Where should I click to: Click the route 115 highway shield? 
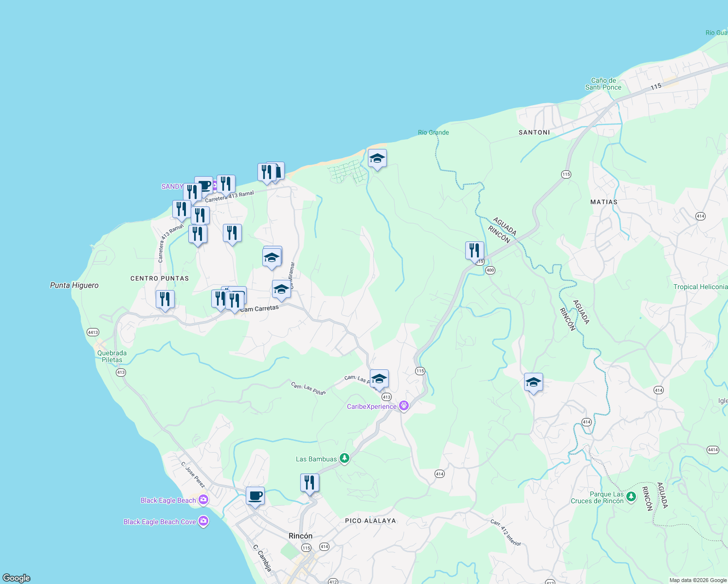[419, 370]
